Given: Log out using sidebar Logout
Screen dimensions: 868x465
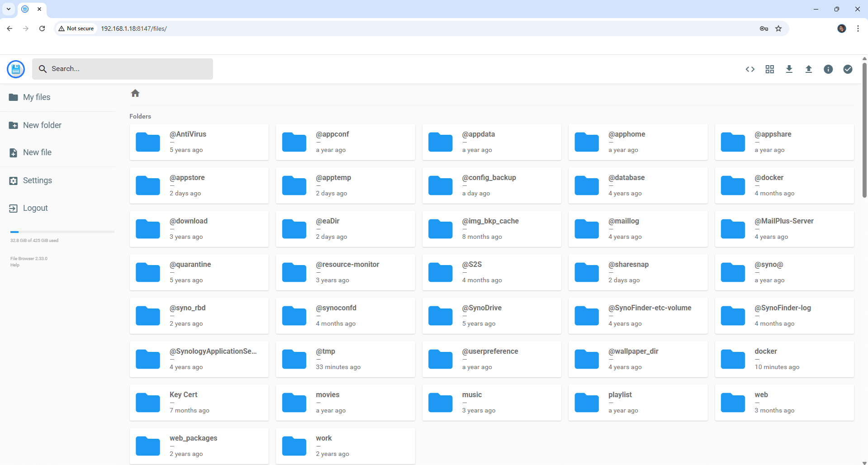Looking at the screenshot, I should coord(35,208).
